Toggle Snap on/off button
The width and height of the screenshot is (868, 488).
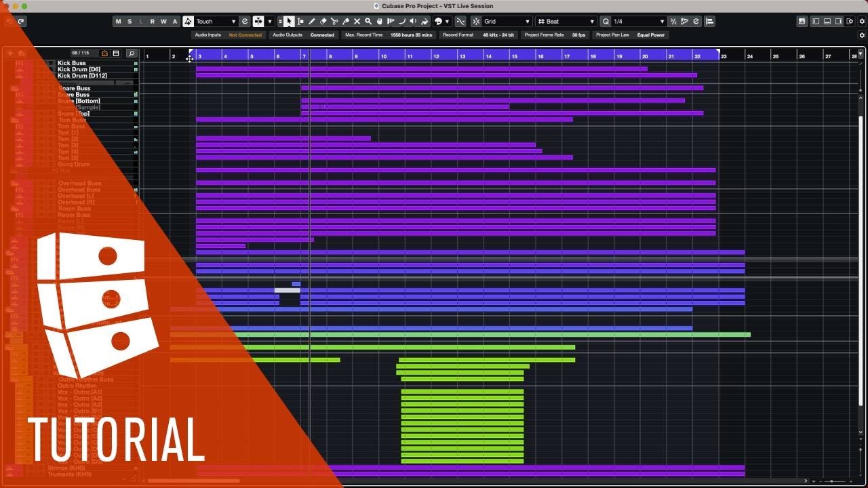pos(476,22)
